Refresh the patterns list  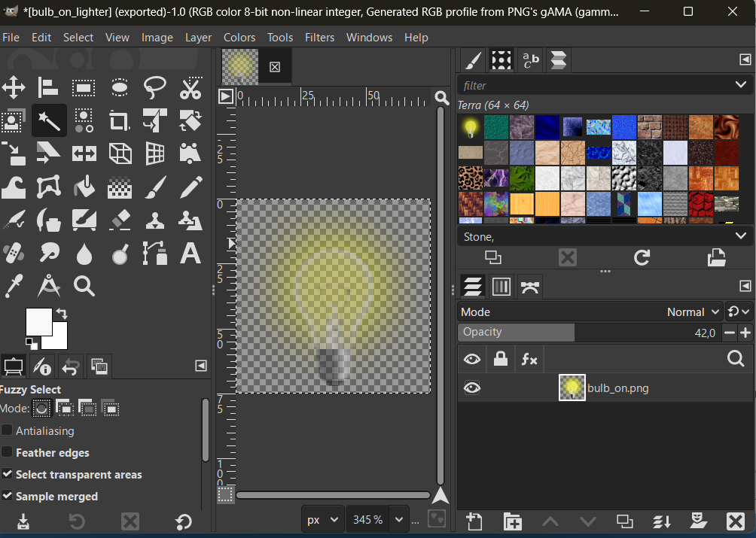[642, 257]
